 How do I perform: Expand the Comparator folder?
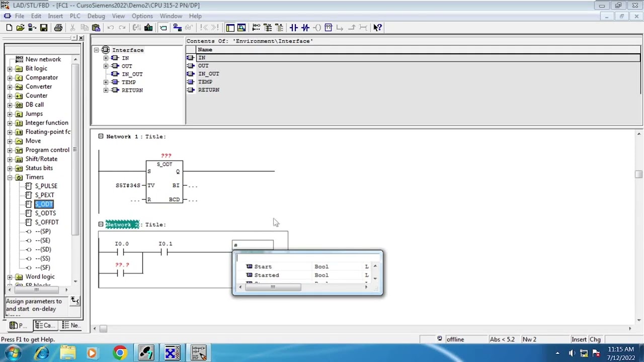pos(10,77)
